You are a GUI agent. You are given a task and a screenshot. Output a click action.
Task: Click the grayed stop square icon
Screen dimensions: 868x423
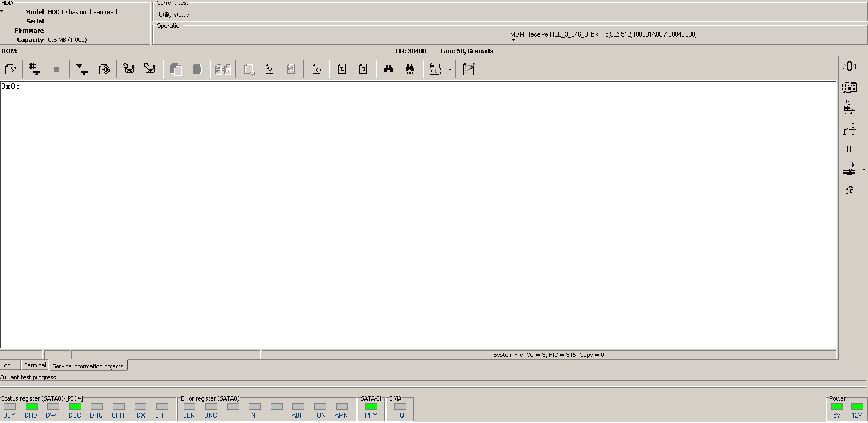(56, 69)
